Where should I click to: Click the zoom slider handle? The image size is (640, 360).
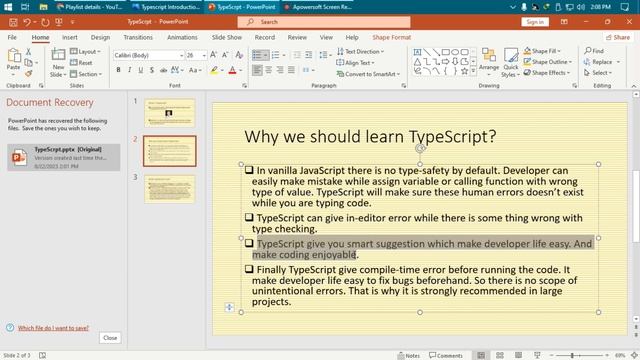click(572, 356)
